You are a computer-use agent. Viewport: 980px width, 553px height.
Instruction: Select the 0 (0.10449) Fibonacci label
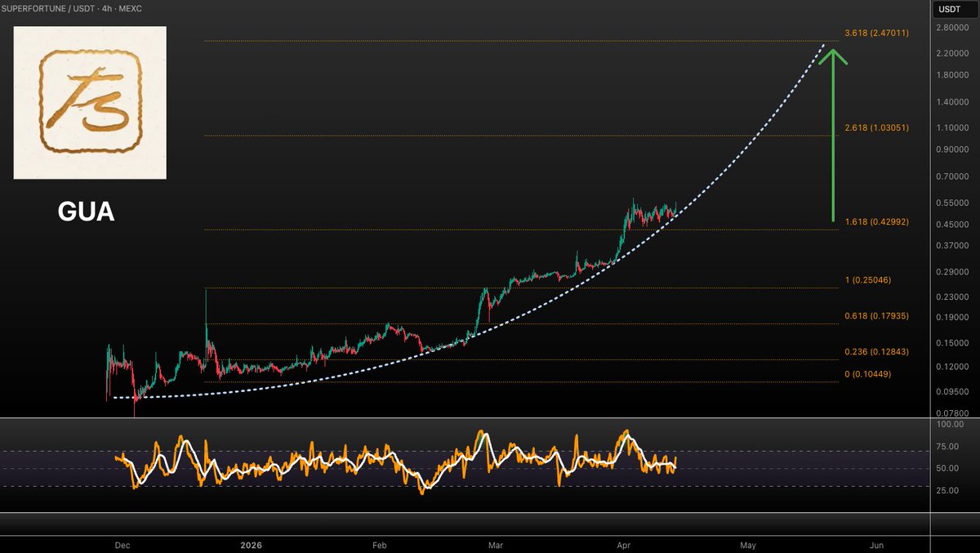(867, 374)
